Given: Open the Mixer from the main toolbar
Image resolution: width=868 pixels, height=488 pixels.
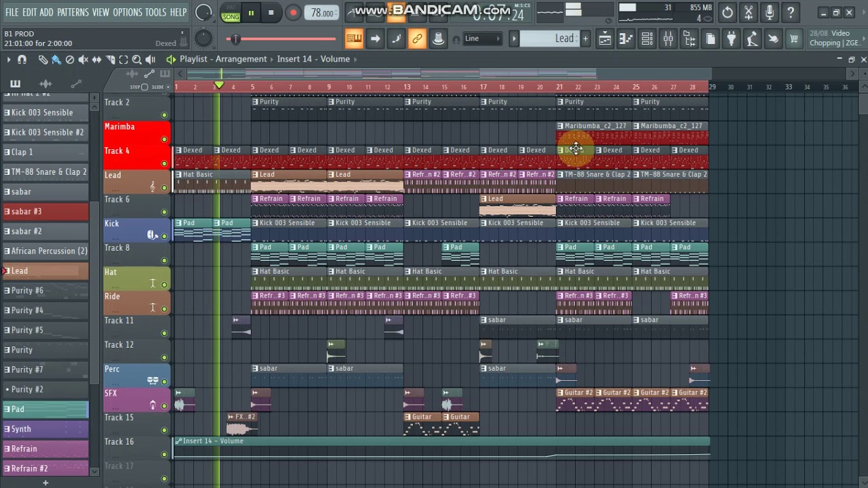Looking at the screenshot, I should pyautogui.click(x=668, y=39).
